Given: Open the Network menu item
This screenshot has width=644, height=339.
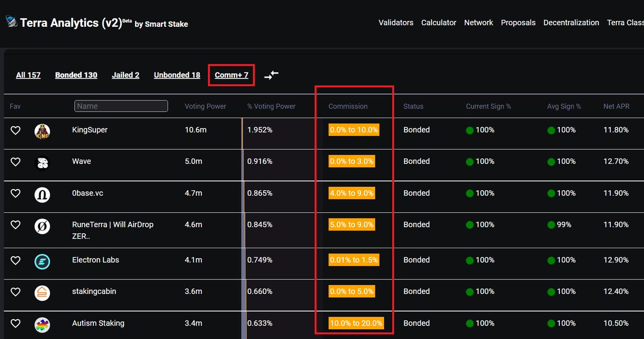Looking at the screenshot, I should pyautogui.click(x=479, y=23).
